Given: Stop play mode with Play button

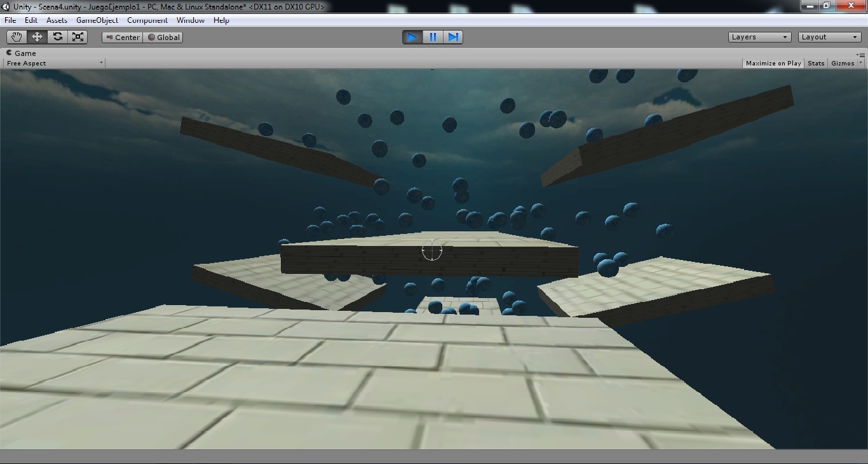Looking at the screenshot, I should coord(412,37).
